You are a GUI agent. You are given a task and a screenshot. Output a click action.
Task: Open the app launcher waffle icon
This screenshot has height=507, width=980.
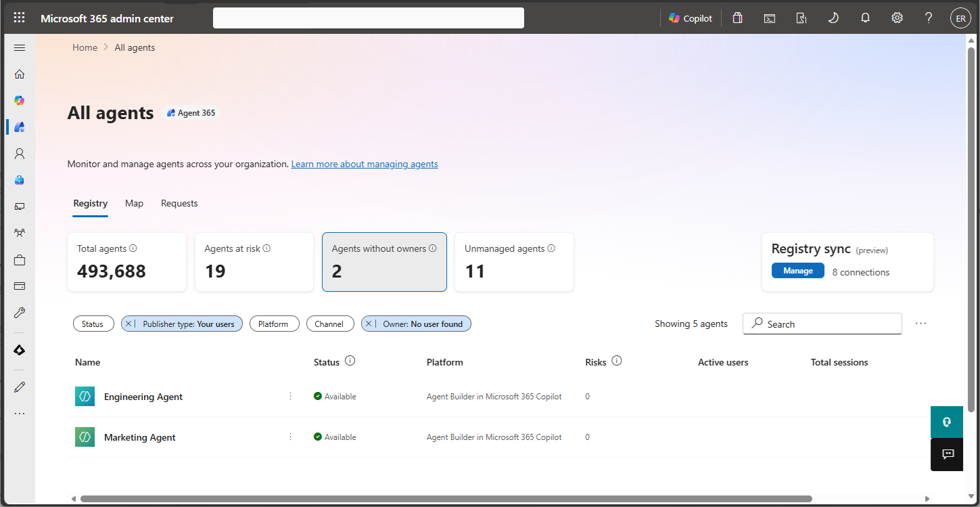(x=19, y=18)
